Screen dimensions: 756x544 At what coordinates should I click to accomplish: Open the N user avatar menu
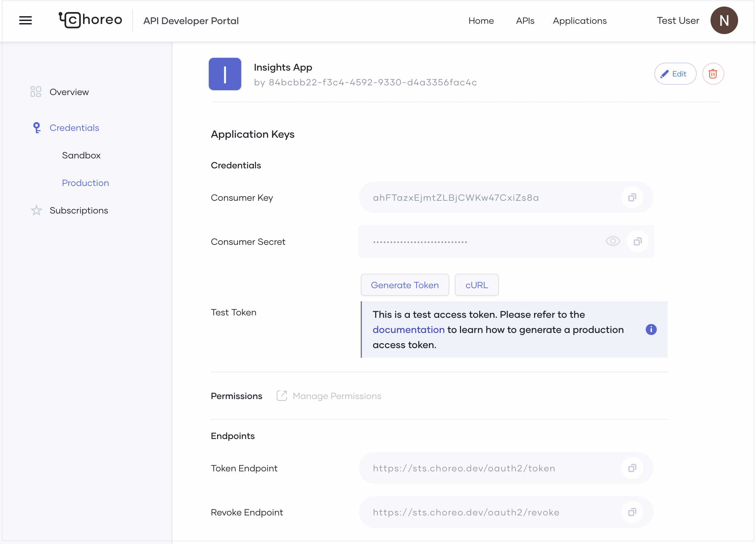(724, 21)
